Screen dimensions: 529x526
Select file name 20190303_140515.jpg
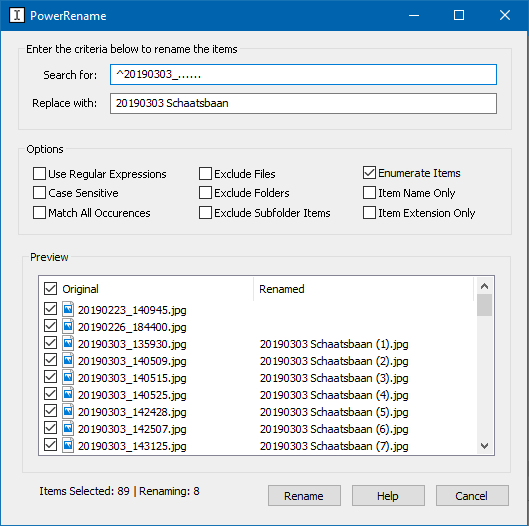coord(132,378)
